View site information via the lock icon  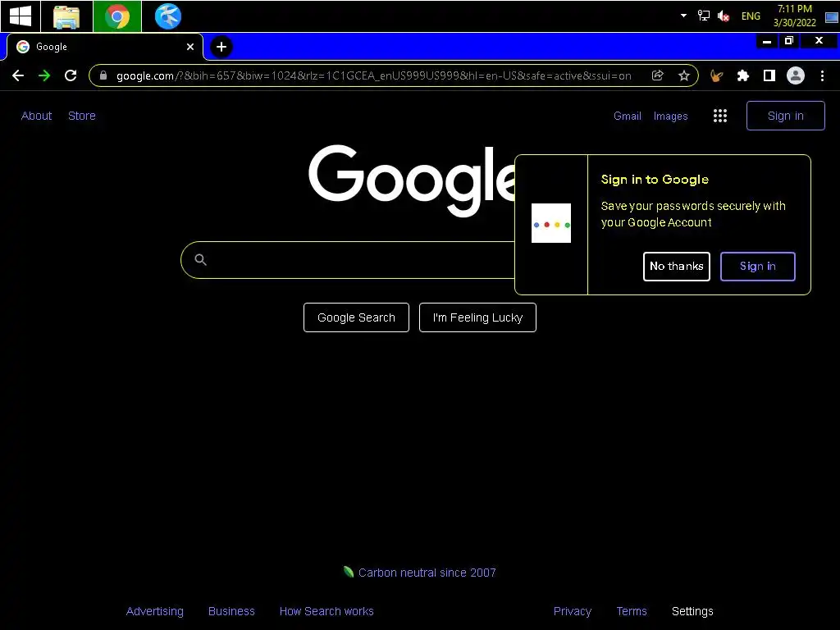coord(103,75)
